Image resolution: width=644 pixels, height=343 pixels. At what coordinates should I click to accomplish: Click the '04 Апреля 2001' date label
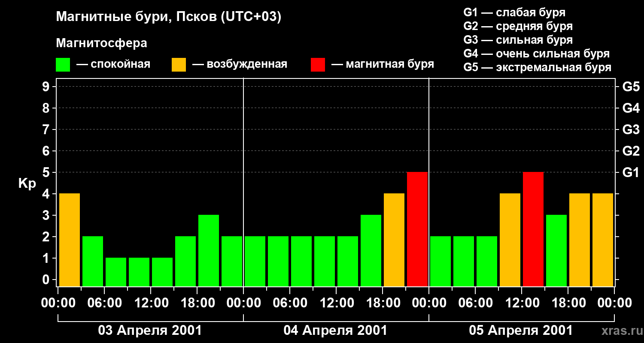point(335,331)
